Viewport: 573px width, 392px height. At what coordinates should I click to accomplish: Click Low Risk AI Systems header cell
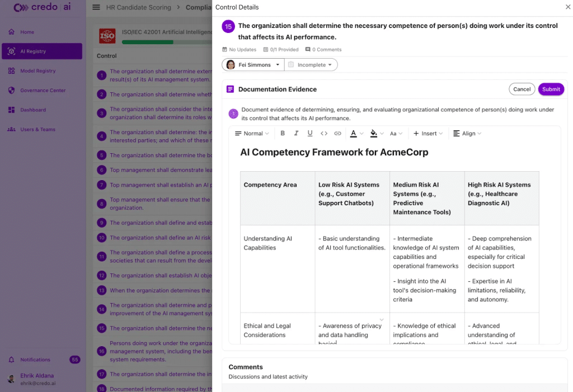point(353,198)
